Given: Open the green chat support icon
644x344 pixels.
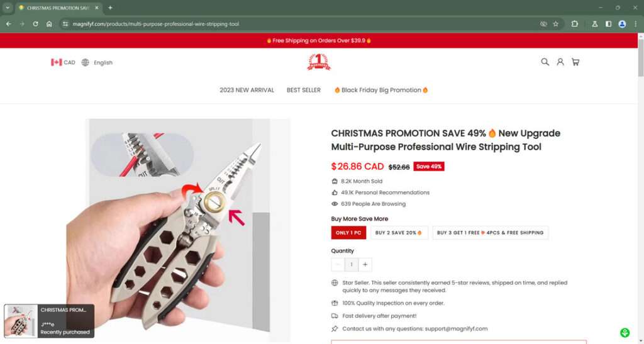Looking at the screenshot, I should (x=625, y=333).
